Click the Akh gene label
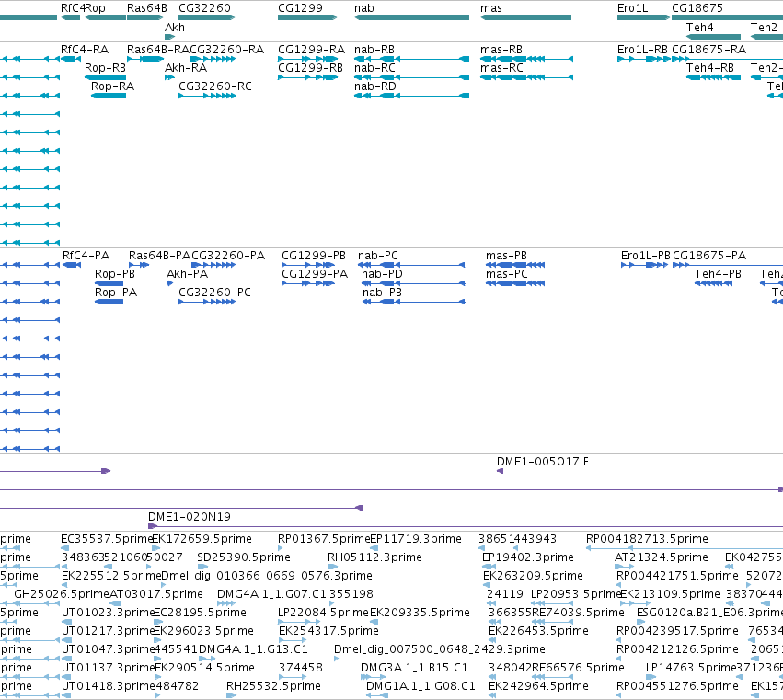783x700 pixels. 175,27
